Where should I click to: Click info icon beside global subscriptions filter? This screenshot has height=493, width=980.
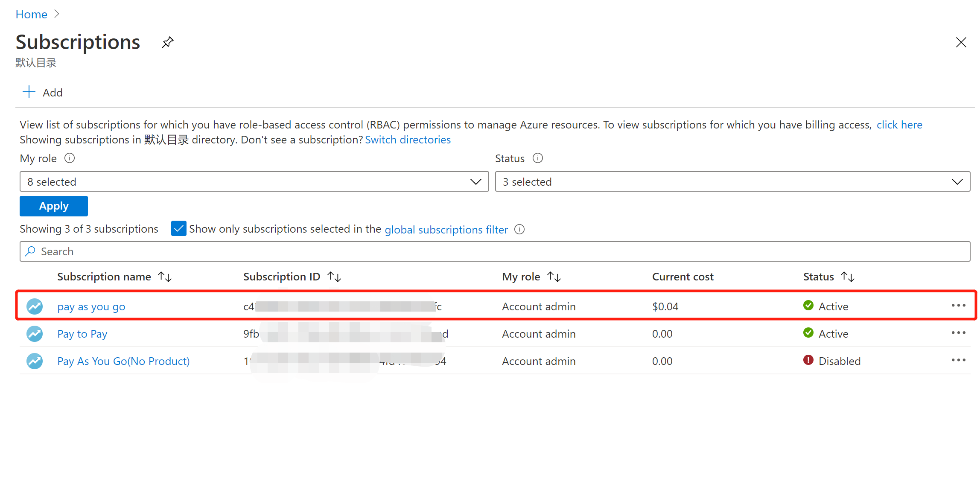click(519, 230)
